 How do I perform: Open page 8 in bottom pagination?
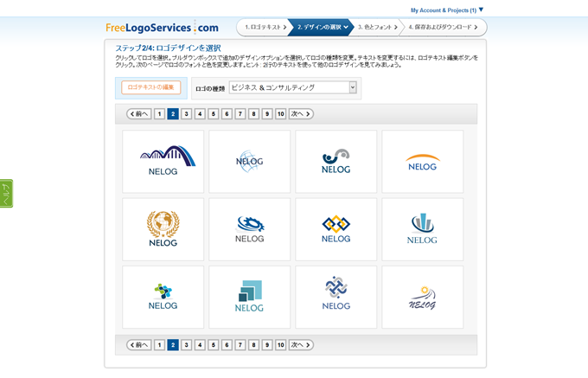254,345
